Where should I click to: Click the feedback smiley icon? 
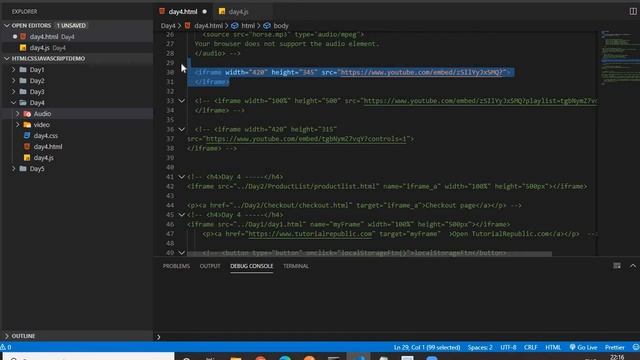click(635, 347)
